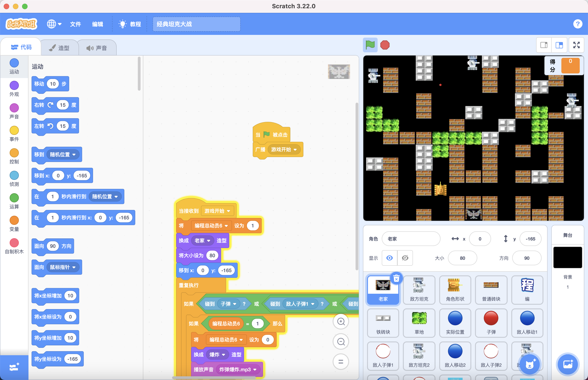The width and height of the screenshot is (588, 380).
Task: Open the 编辑 menu
Action: 98,24
